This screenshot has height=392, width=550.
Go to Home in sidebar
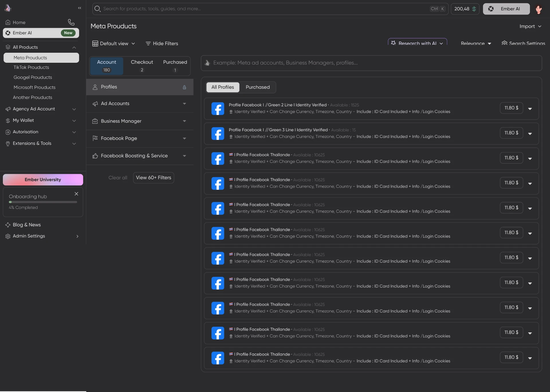pyautogui.click(x=19, y=22)
